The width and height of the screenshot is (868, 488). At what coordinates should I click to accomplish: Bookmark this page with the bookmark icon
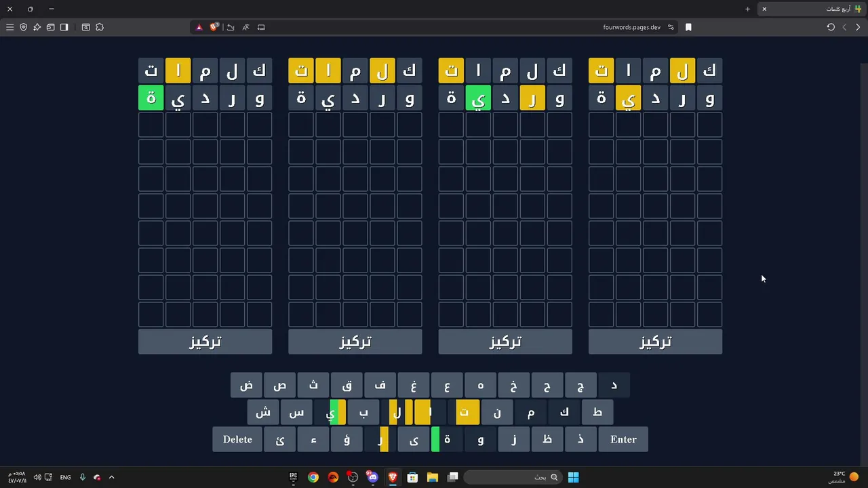688,27
